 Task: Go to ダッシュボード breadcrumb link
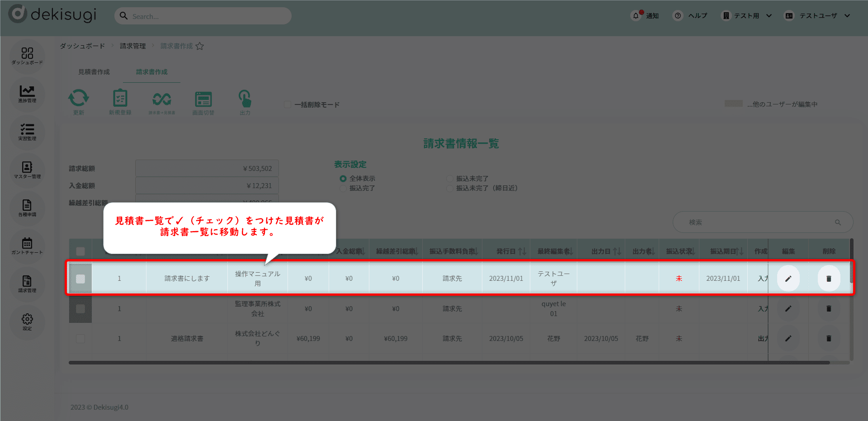[x=82, y=46]
